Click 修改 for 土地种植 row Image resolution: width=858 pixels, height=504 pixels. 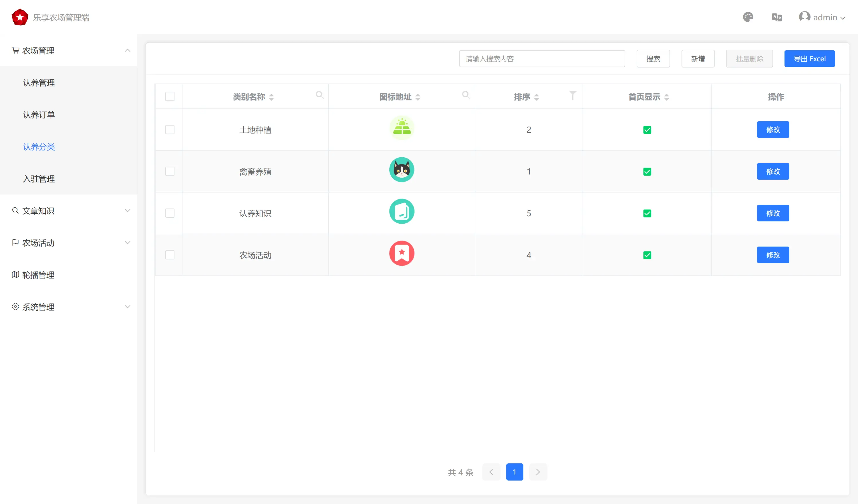pyautogui.click(x=773, y=129)
